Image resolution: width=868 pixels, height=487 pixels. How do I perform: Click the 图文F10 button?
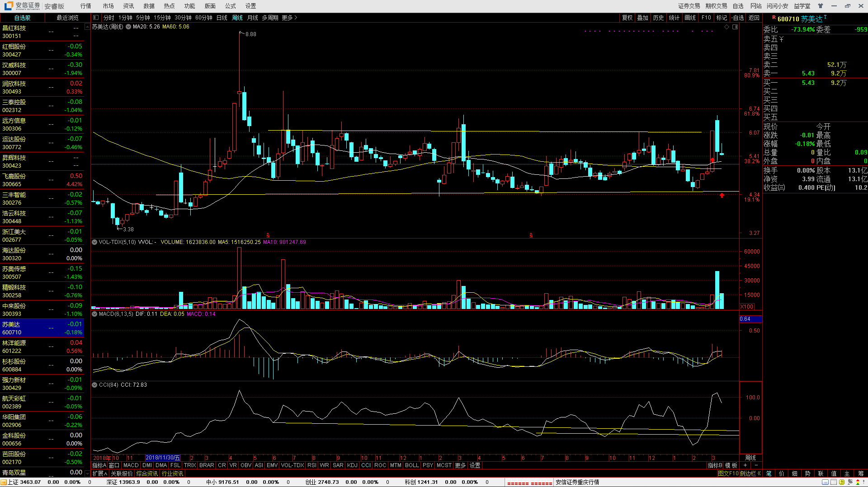click(728, 473)
